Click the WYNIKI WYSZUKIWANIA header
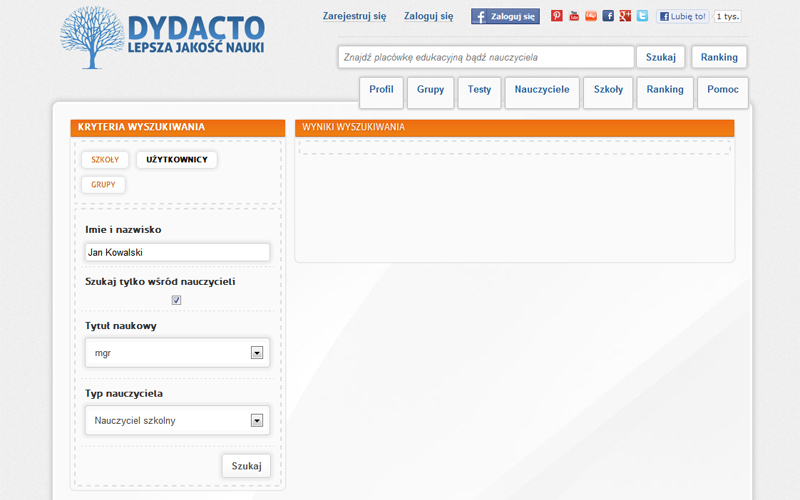The height and width of the screenshot is (500, 800). [514, 128]
